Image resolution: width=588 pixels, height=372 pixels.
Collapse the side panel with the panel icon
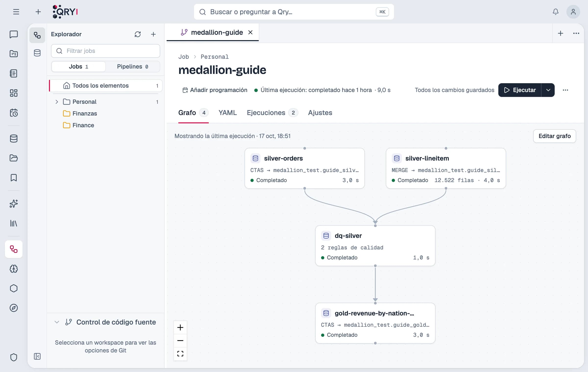37,356
